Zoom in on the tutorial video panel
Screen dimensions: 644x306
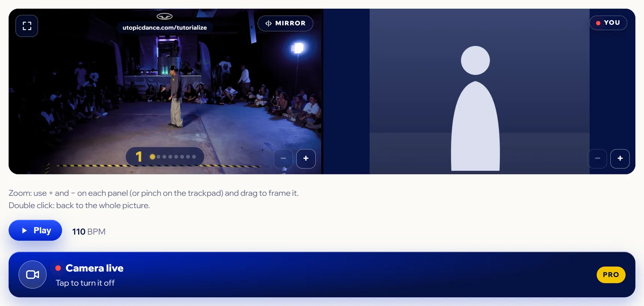[306, 159]
